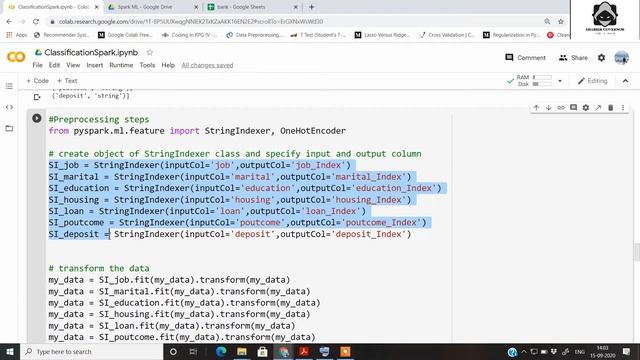The width and height of the screenshot is (640, 360).
Task: Click the Comment button
Action: pyautogui.click(x=525, y=58)
